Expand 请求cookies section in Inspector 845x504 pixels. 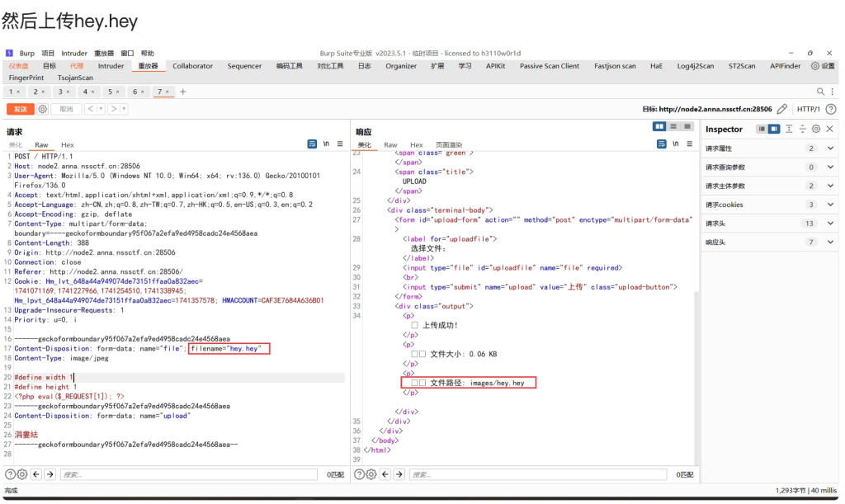(830, 205)
